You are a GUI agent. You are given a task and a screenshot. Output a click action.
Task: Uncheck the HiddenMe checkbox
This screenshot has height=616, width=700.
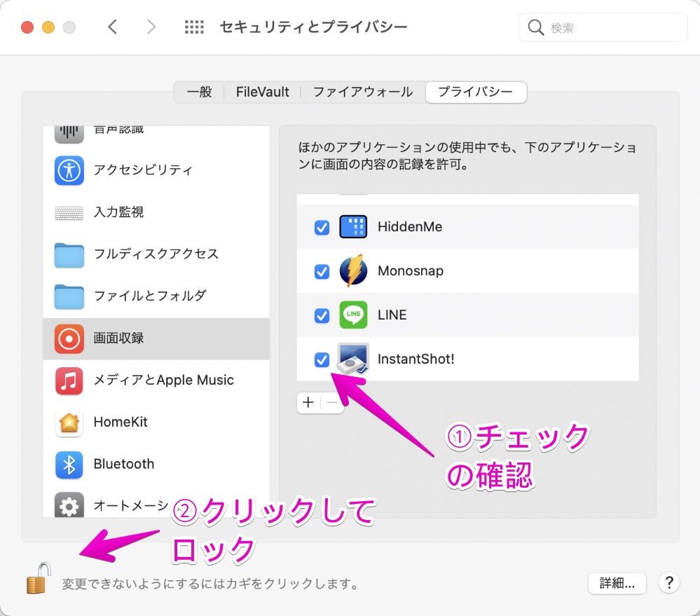pos(322,227)
